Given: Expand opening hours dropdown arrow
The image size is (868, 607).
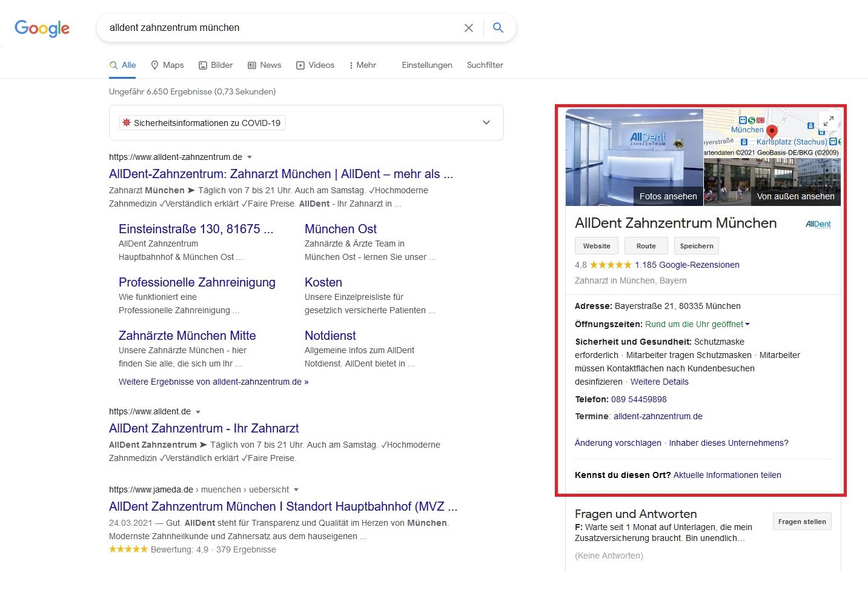Looking at the screenshot, I should pos(747,325).
